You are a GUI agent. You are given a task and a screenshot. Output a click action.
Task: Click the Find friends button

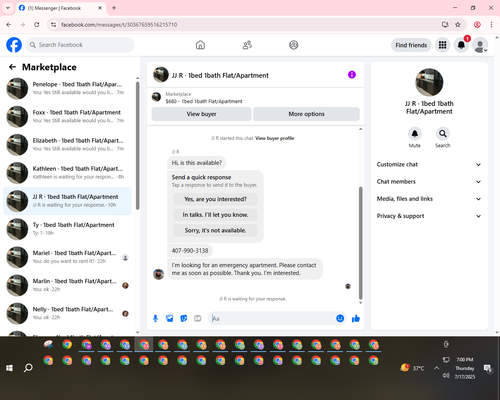tap(411, 45)
